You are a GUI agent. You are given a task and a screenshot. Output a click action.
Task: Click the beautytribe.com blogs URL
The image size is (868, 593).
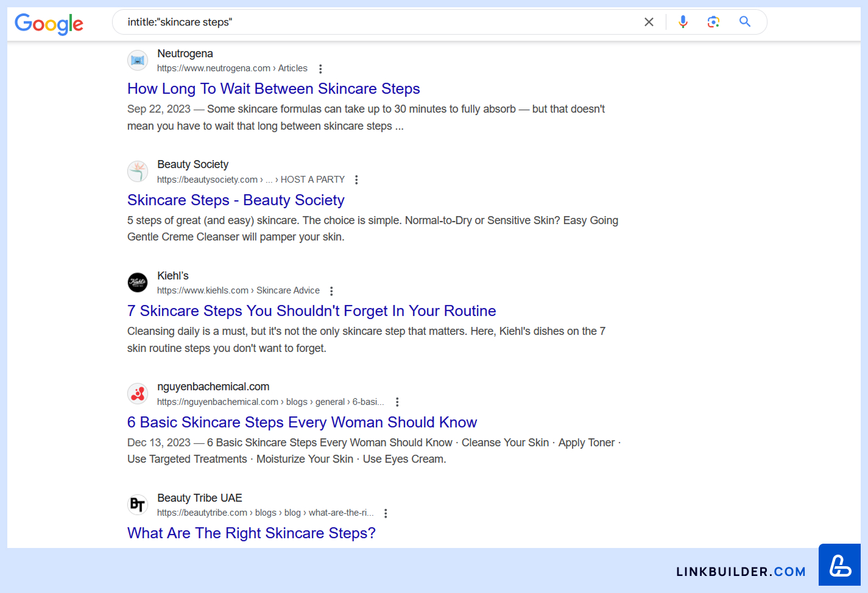[266, 513]
